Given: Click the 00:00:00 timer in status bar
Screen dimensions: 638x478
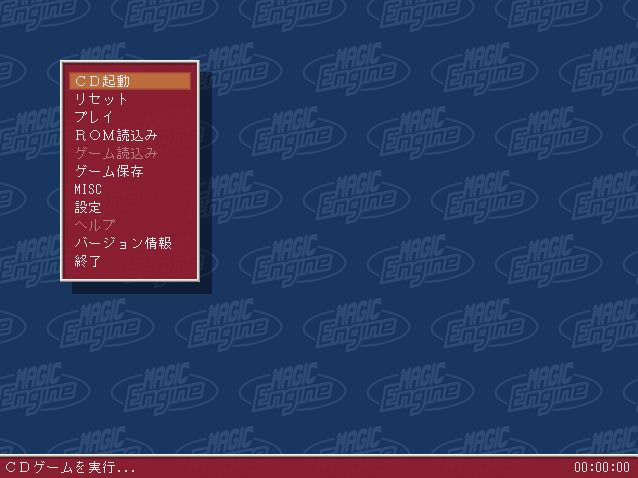Looking at the screenshot, I should tap(602, 467).
